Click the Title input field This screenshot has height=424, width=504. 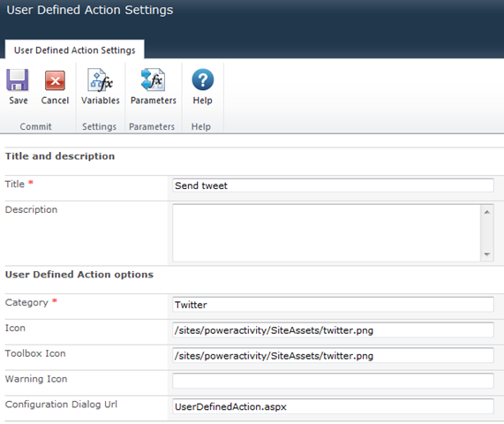point(333,185)
